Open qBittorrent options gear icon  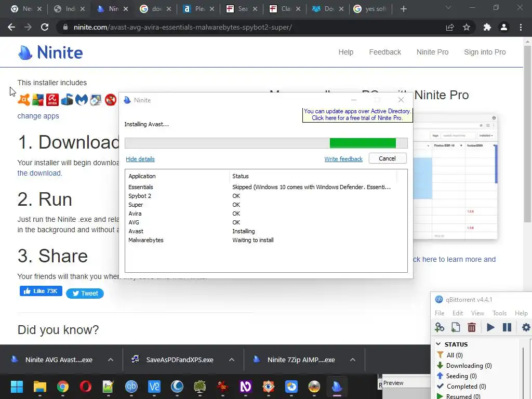tap(526, 327)
